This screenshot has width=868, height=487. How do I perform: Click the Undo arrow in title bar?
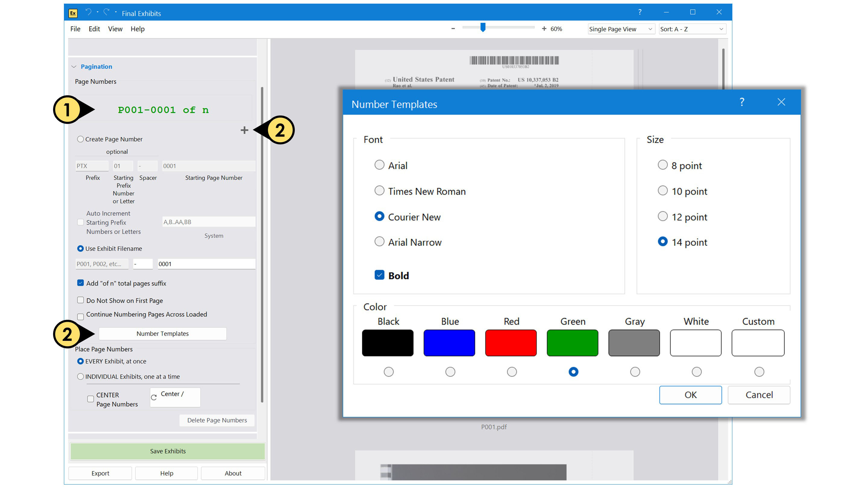(88, 12)
